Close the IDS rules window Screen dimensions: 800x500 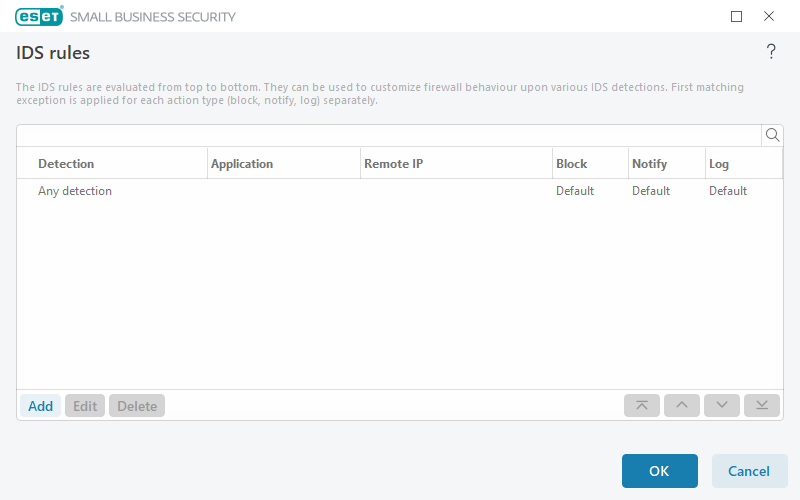click(x=769, y=16)
